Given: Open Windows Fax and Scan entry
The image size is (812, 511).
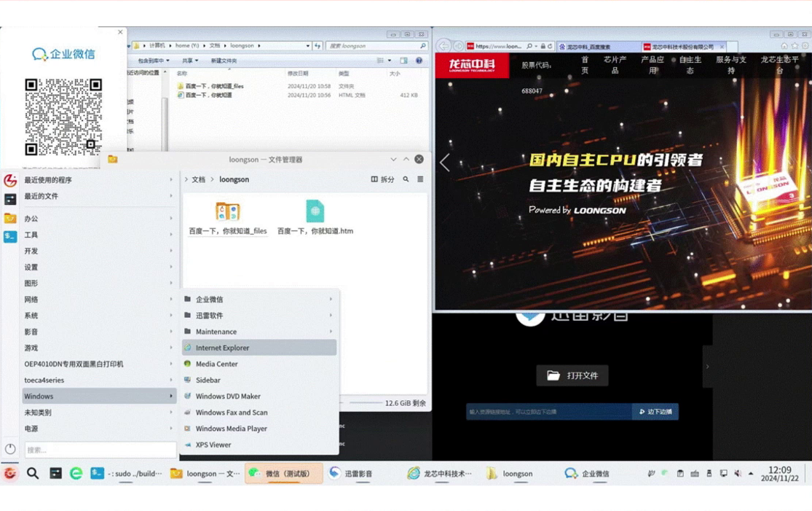Looking at the screenshot, I should [259, 413].
